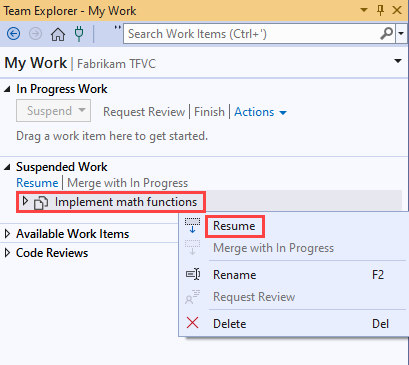Click the red Delete X icon
409x365 pixels.
pyautogui.click(x=192, y=323)
